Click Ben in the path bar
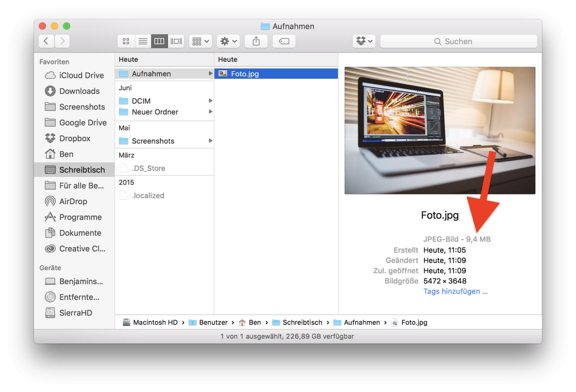This screenshot has width=576, height=392. pyautogui.click(x=250, y=323)
